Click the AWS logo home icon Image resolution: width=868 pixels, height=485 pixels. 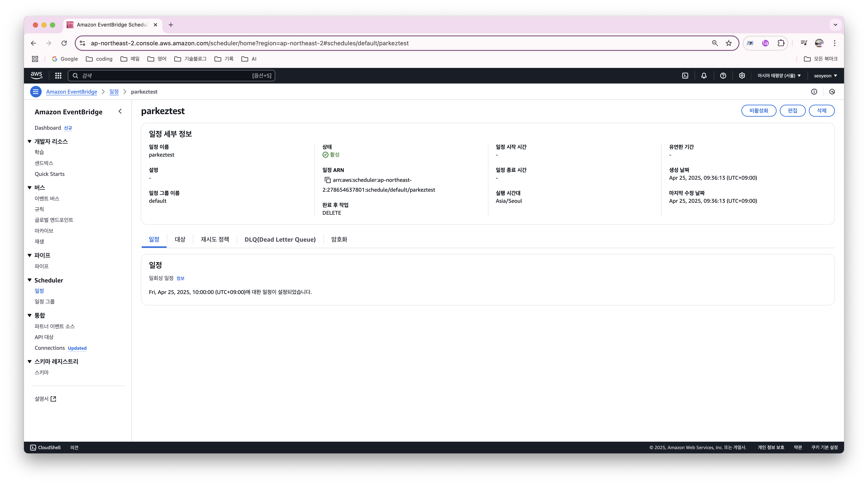click(36, 75)
